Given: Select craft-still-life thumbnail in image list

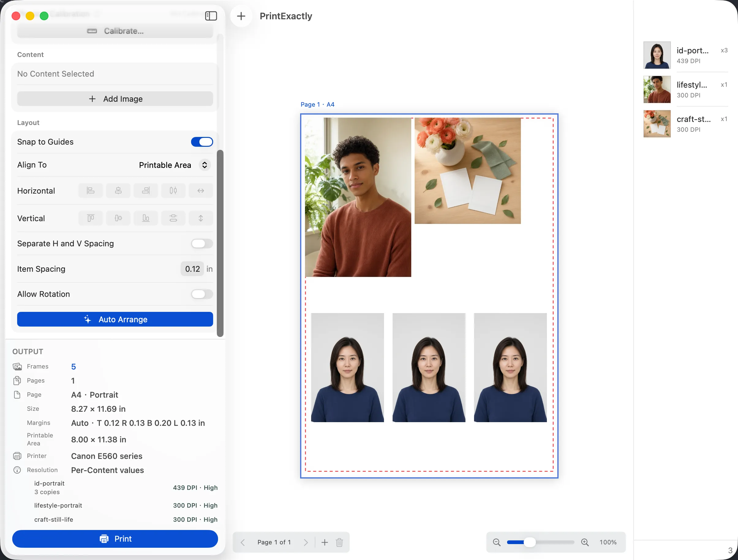Looking at the screenshot, I should (657, 124).
